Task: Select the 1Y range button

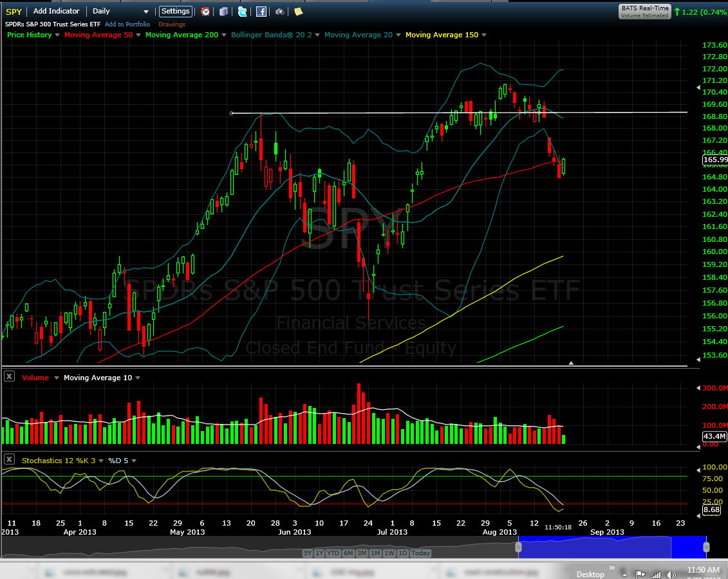Action: [x=319, y=553]
